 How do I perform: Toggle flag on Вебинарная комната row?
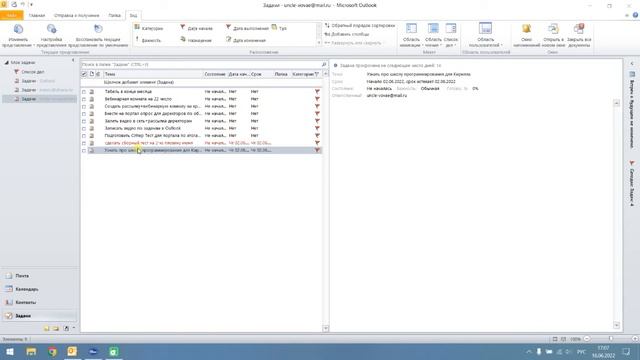(317, 99)
